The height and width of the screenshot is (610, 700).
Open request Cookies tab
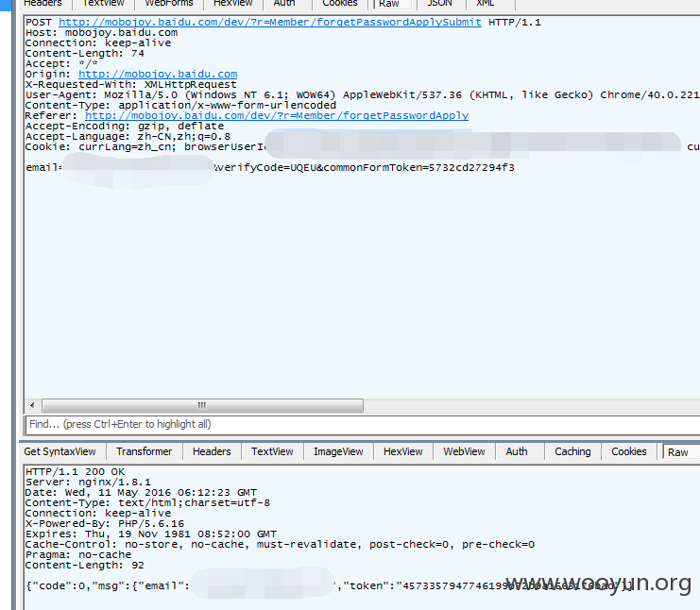tap(340, 3)
